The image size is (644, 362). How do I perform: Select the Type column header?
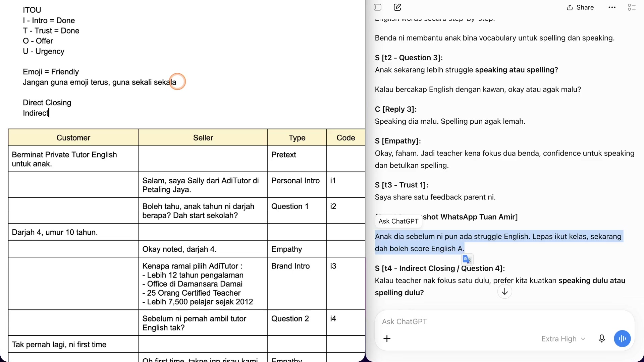297,138
